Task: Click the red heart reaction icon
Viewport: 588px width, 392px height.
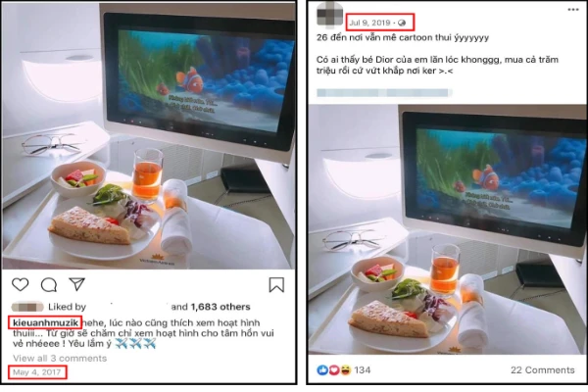Action: 334,370
